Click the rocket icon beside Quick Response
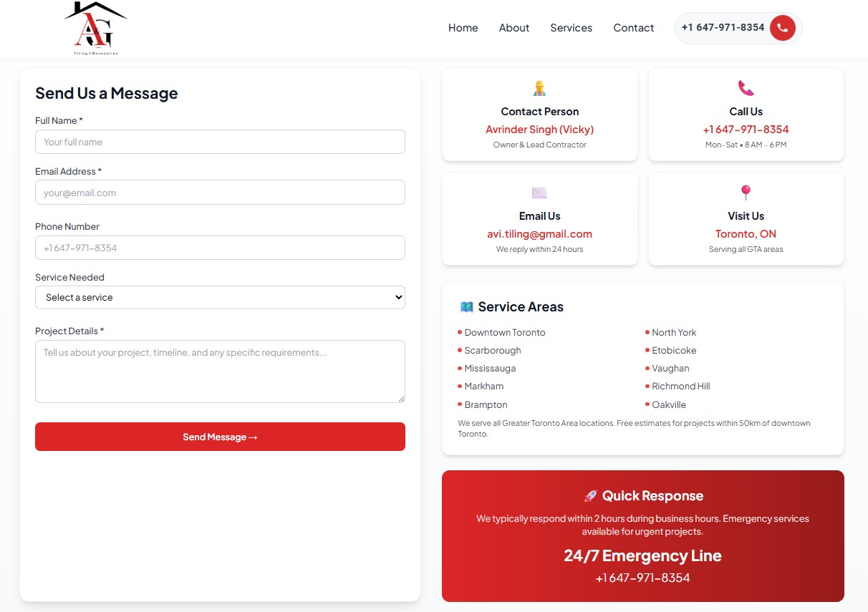This screenshot has height=612, width=868. 590,496
